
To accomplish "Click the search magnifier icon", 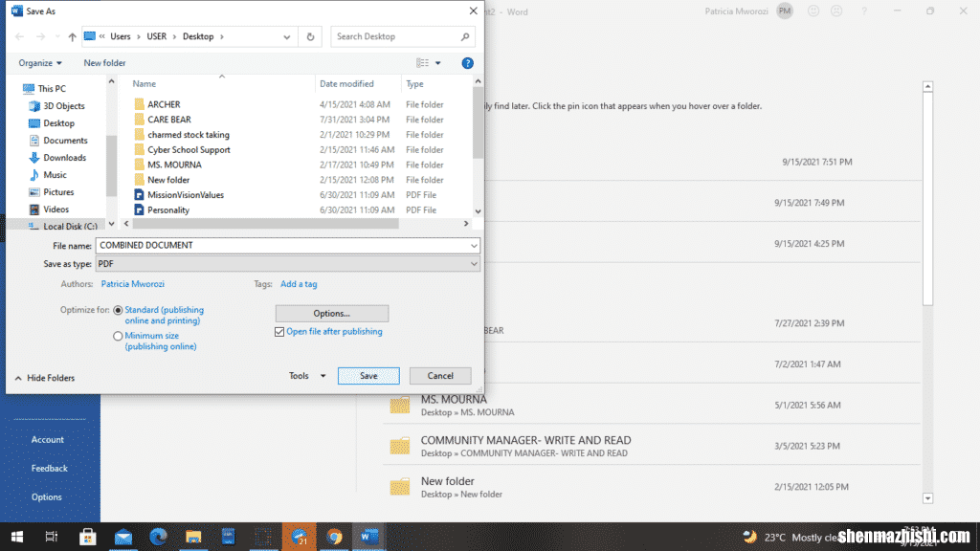I will click(x=465, y=37).
